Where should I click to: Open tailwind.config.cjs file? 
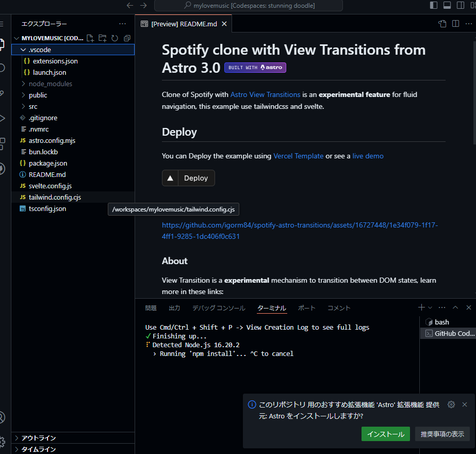pyautogui.click(x=73, y=198)
